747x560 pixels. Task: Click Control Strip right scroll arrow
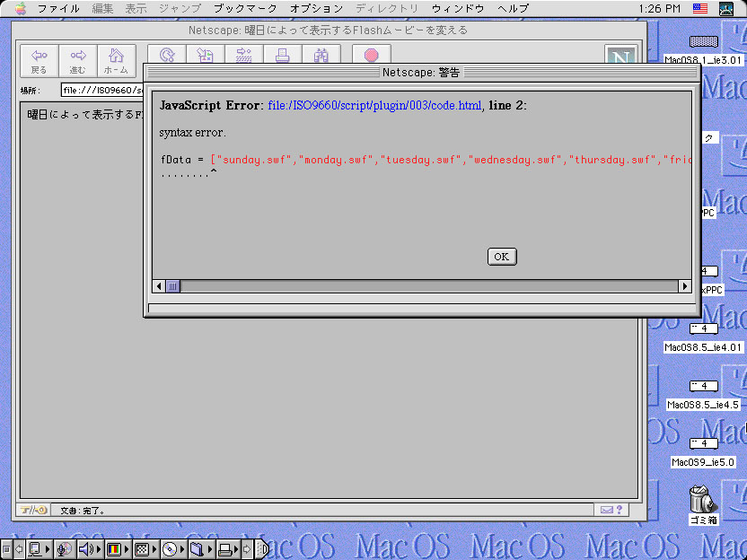coord(247,549)
